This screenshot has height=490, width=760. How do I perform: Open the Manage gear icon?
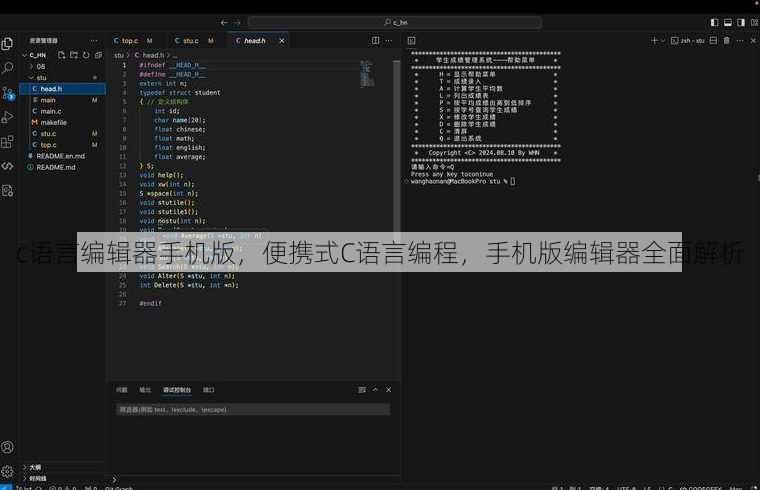[x=7, y=471]
